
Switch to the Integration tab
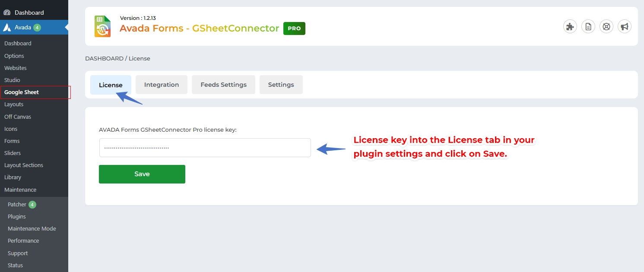tap(162, 85)
